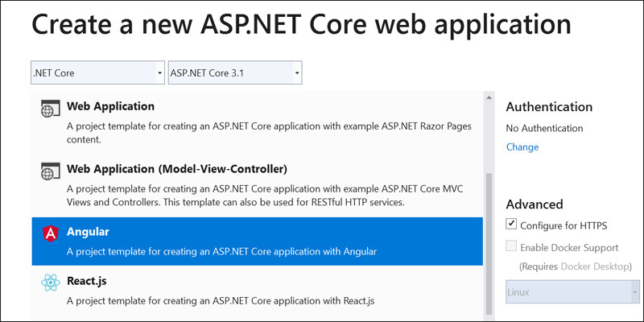Image resolution: width=644 pixels, height=322 pixels.
Task: Click the React.js atom icon
Action: click(51, 283)
